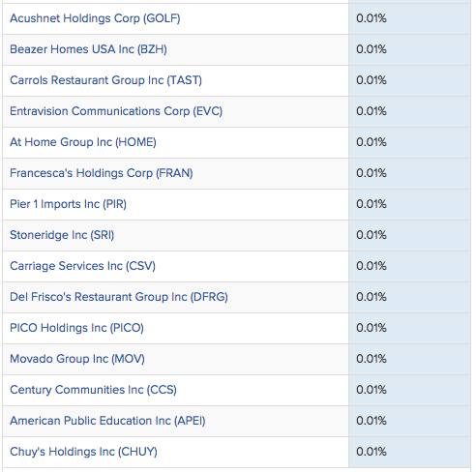This screenshot has height=472, width=476.
Task: Click At Home Group Inc (HOME)
Action: [x=83, y=142]
